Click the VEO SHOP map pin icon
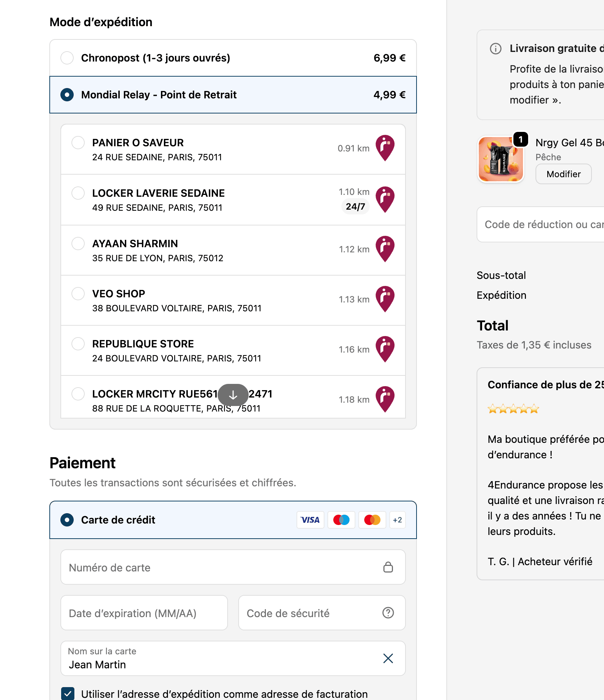This screenshot has width=604, height=700. pos(385,299)
